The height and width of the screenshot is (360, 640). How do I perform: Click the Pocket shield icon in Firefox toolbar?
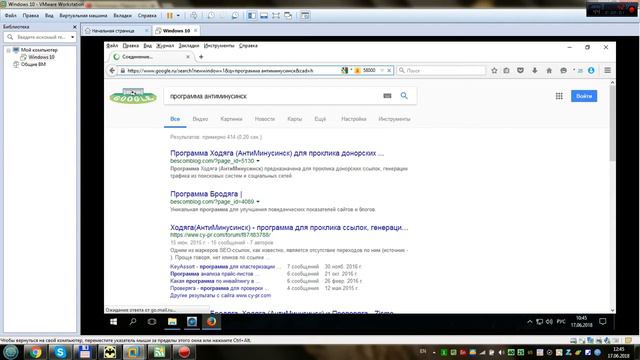tap(520, 71)
